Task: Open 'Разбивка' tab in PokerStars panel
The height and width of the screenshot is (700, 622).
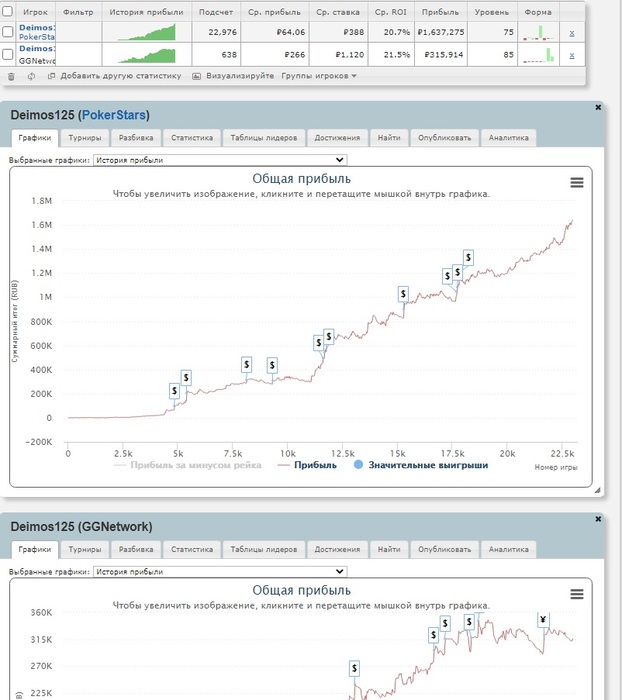Action: pyautogui.click(x=136, y=138)
